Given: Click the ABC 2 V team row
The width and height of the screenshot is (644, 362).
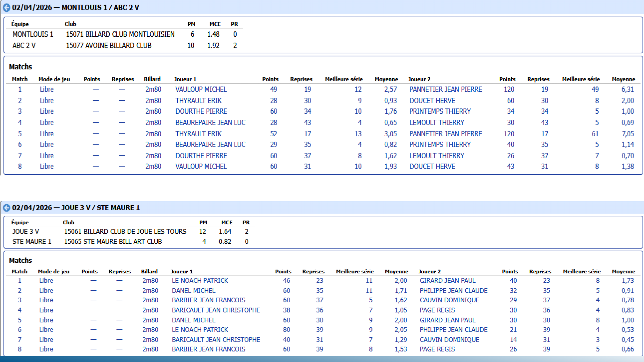Looking at the screenshot, I should (x=24, y=46).
